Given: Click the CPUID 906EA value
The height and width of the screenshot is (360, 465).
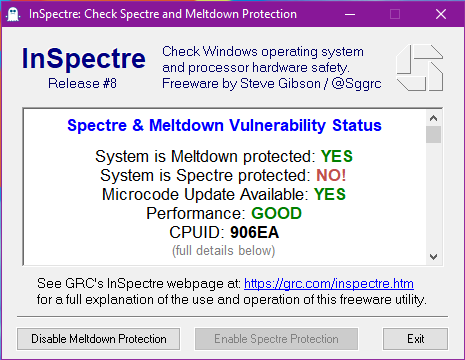Looking at the screenshot, I should click(254, 232).
